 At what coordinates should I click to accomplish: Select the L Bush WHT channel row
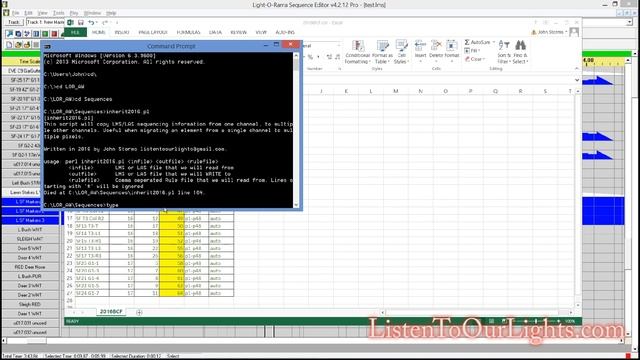31,229
